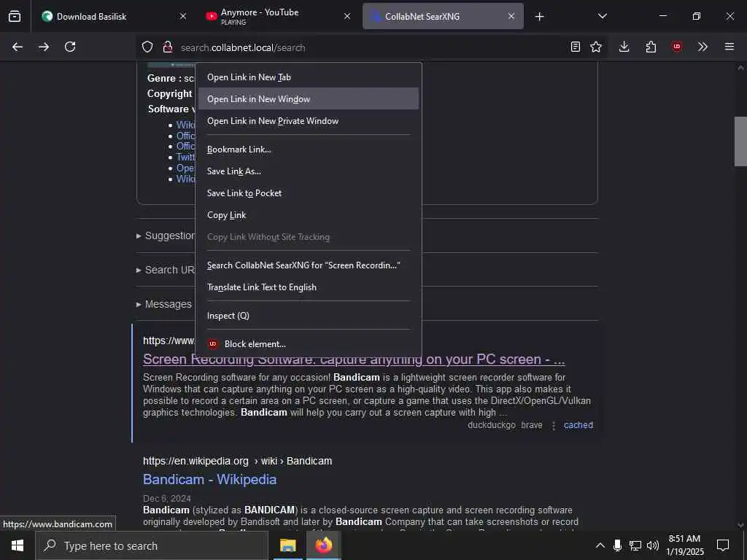
Task: Search CollabNet SearXNG for selected link text
Action: coord(309,265)
